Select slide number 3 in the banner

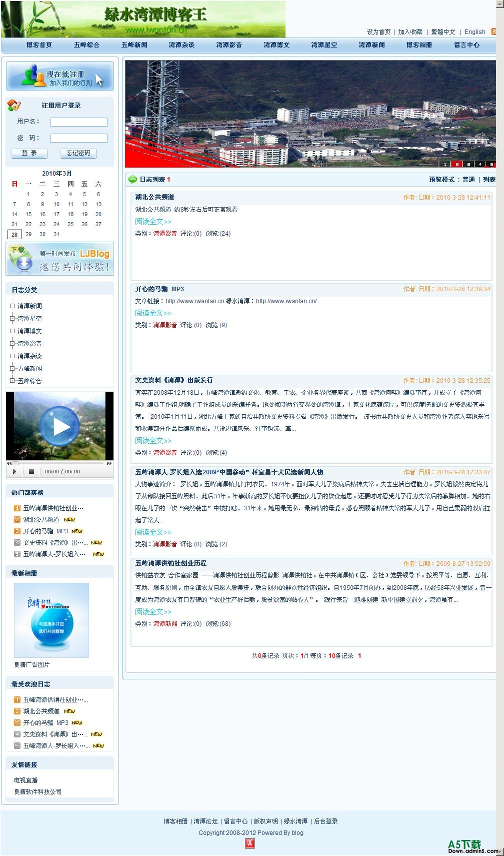(468, 164)
